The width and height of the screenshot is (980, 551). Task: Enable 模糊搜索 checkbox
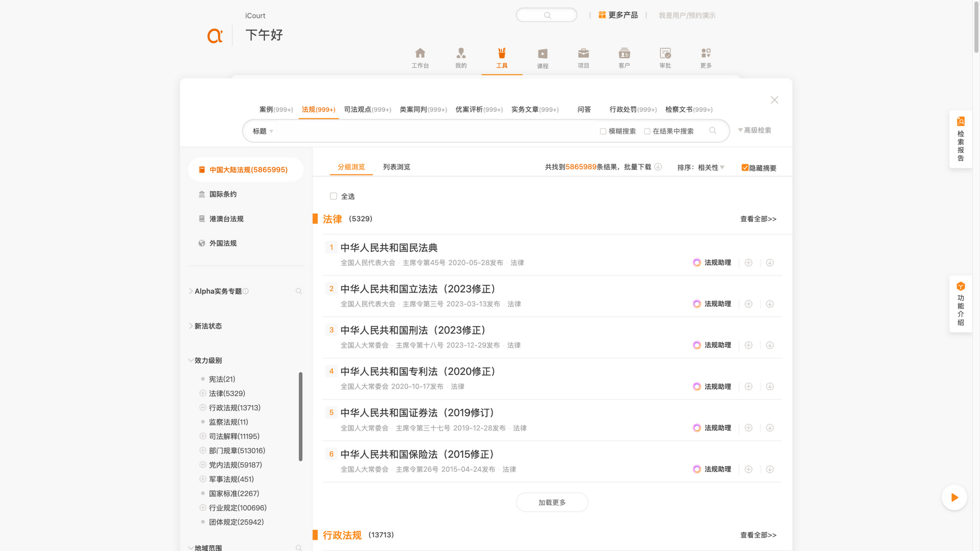point(603,131)
